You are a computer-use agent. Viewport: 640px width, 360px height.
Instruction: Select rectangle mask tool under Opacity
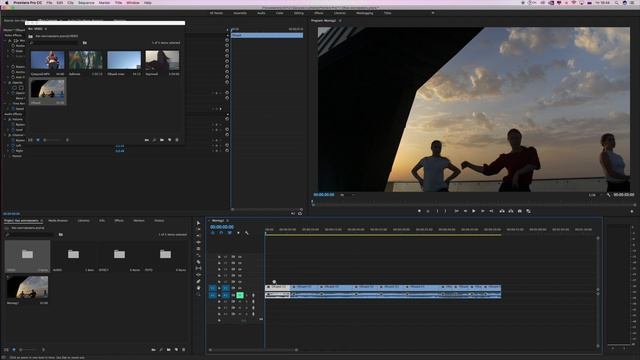21,88
